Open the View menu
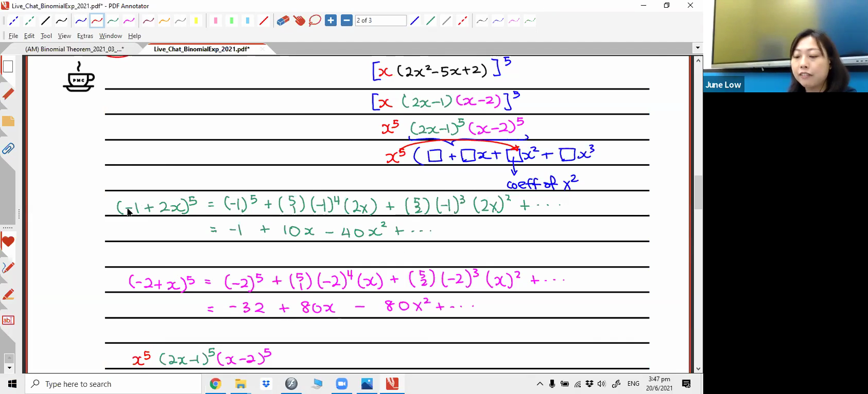868x394 pixels. [64, 36]
